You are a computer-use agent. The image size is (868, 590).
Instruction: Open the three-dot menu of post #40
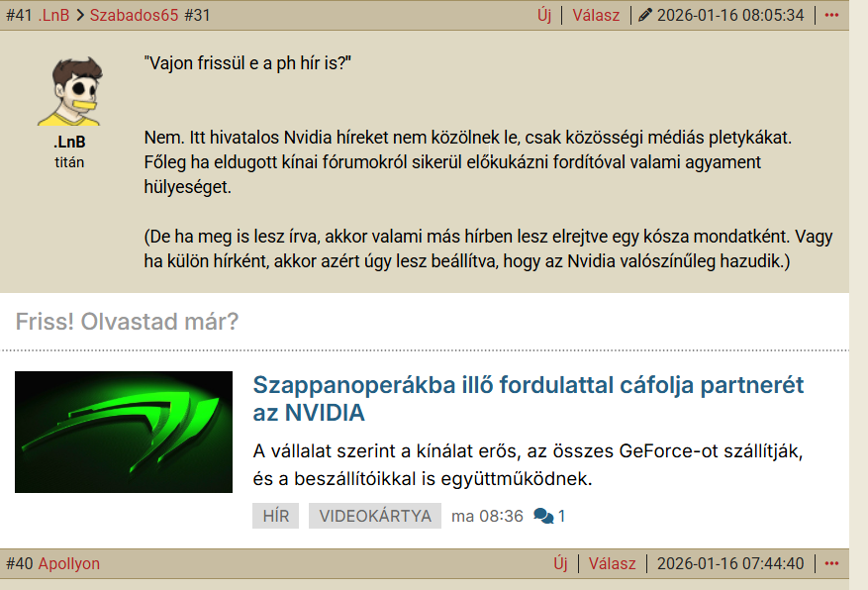(831, 563)
